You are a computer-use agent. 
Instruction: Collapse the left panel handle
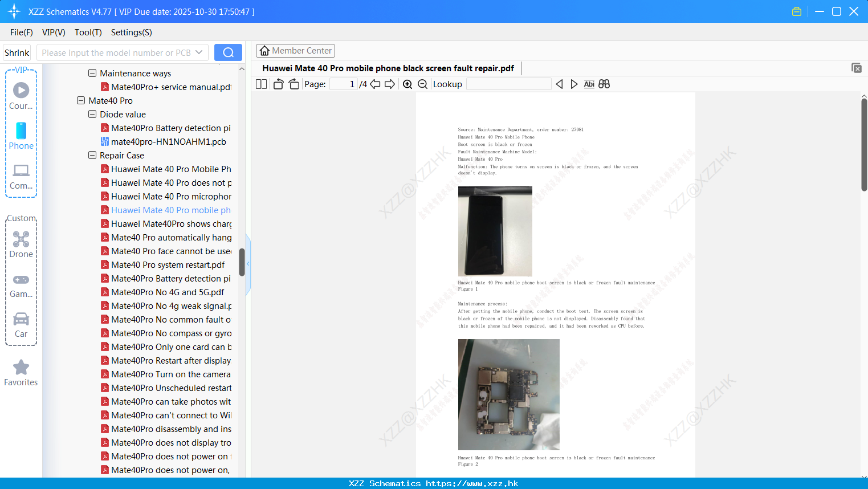[248, 264]
